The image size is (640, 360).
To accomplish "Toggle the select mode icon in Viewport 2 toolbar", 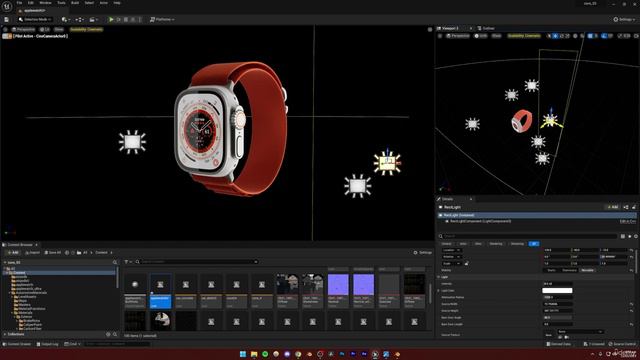I will 549,36.
